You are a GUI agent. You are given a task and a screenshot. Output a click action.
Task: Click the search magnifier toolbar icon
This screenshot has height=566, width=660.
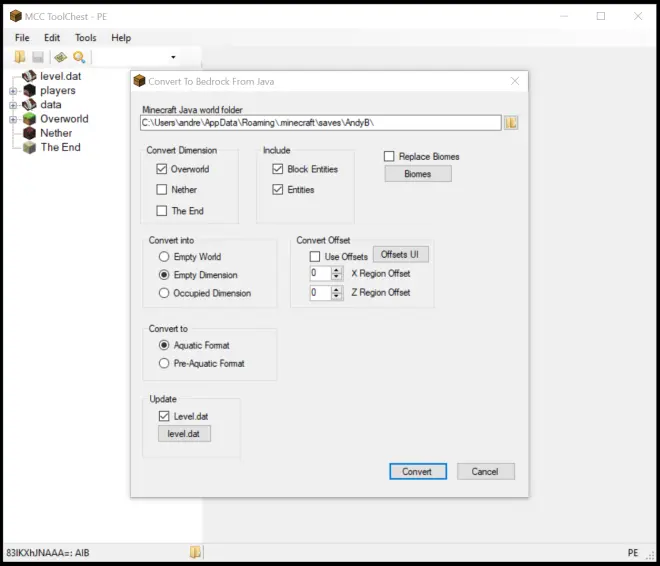pyautogui.click(x=79, y=57)
